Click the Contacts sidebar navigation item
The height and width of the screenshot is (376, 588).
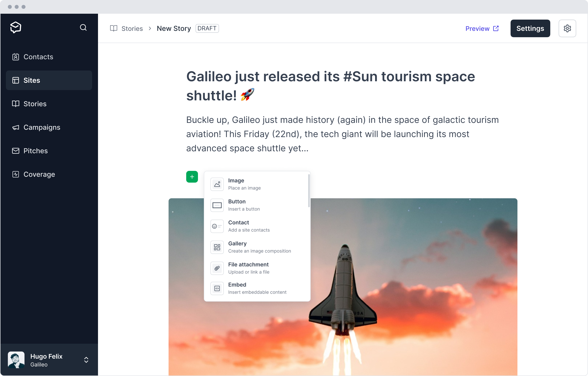38,57
